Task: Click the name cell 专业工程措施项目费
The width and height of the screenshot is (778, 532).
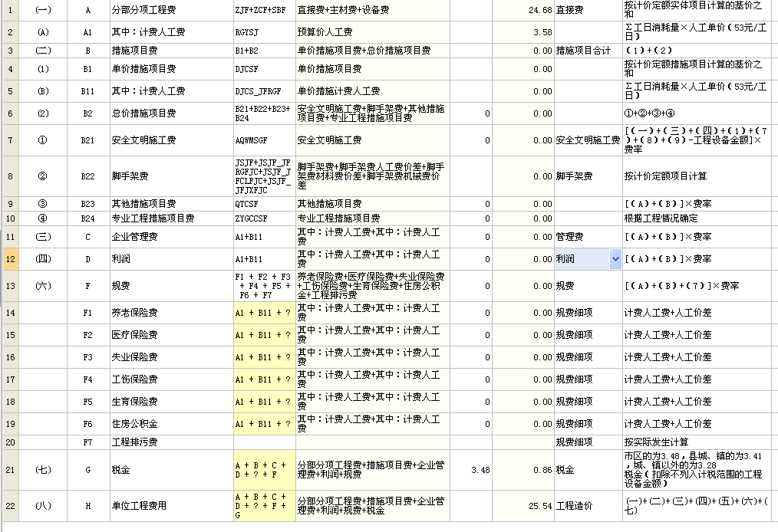Action: [172, 218]
